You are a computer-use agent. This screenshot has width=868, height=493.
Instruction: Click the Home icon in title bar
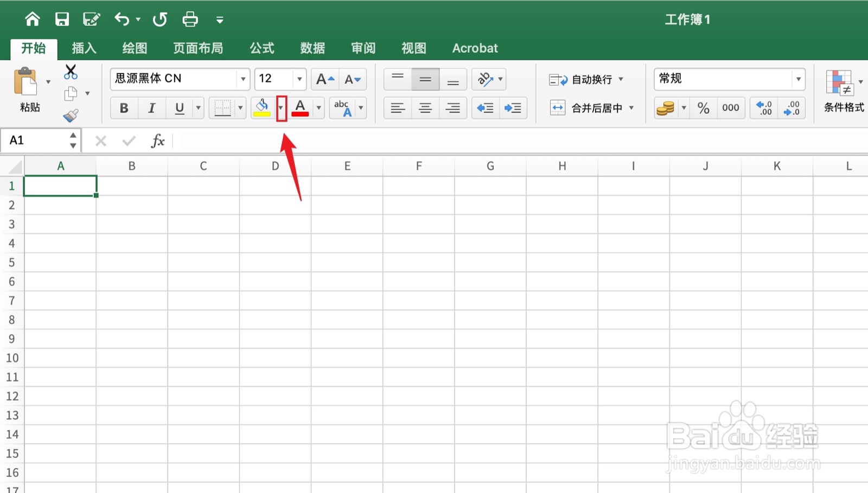click(33, 20)
